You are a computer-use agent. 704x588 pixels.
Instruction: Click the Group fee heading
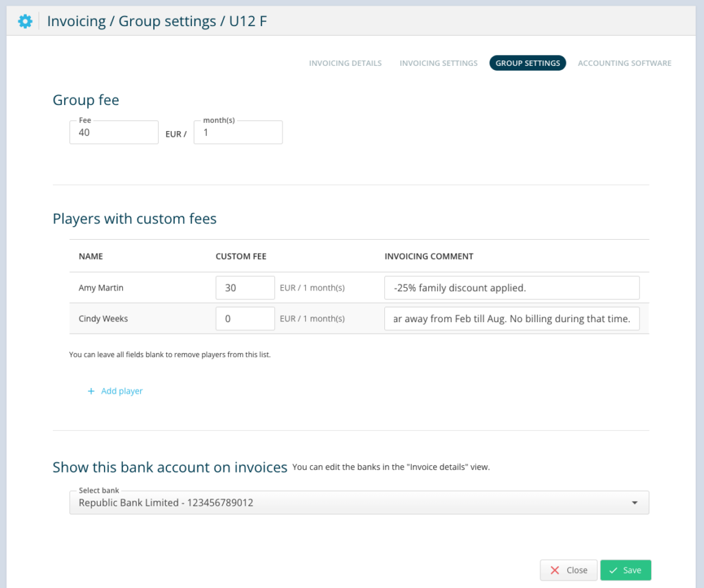86,100
